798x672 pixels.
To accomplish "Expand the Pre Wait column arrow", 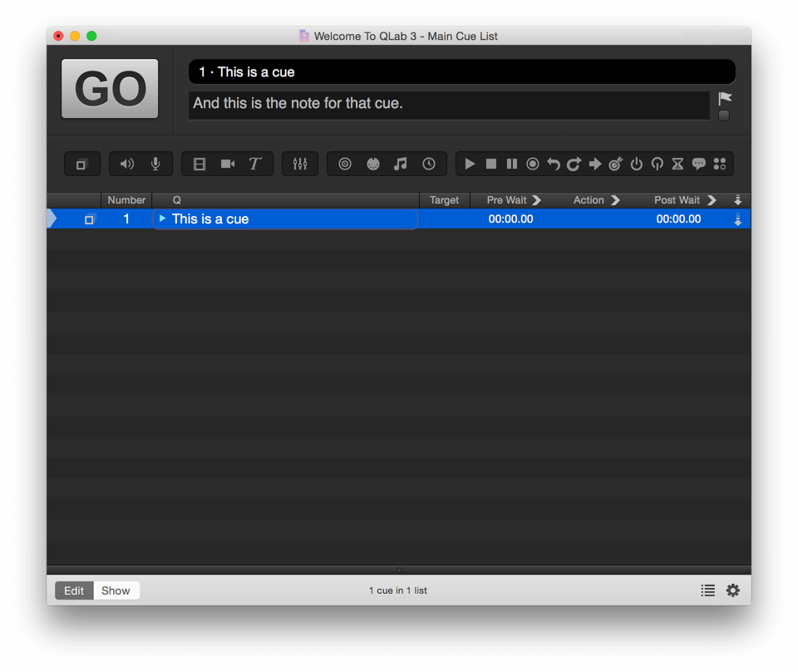I will (x=536, y=200).
